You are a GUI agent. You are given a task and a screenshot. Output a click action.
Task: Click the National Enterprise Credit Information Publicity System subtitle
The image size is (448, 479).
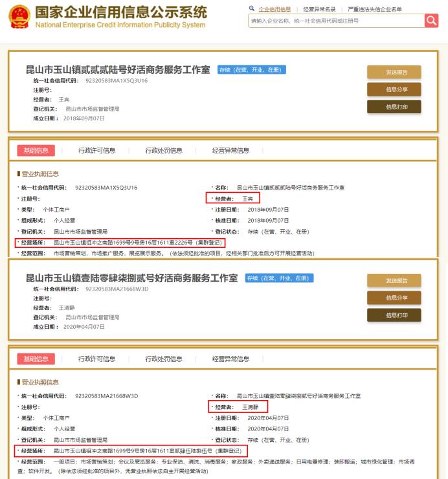coord(120,25)
